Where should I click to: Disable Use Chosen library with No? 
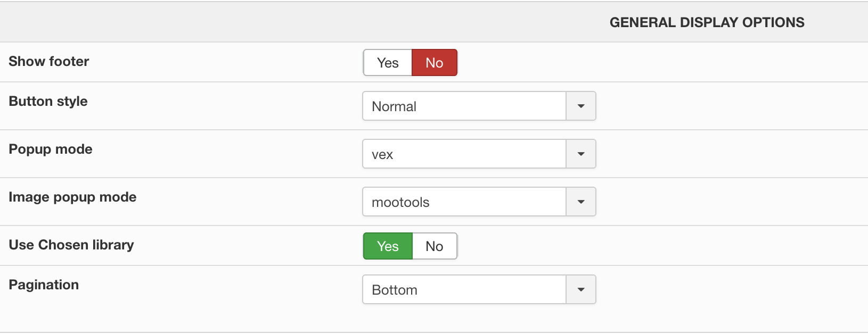click(435, 246)
